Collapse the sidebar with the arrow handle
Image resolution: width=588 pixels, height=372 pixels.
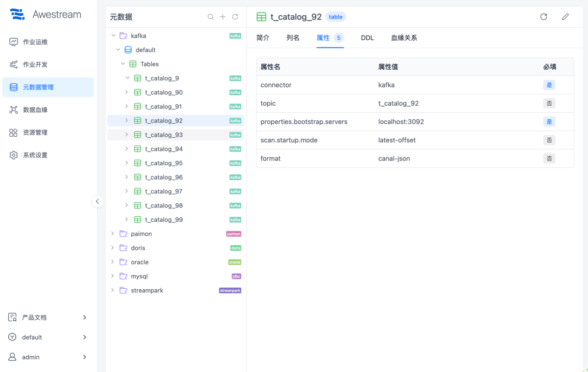[x=97, y=202]
